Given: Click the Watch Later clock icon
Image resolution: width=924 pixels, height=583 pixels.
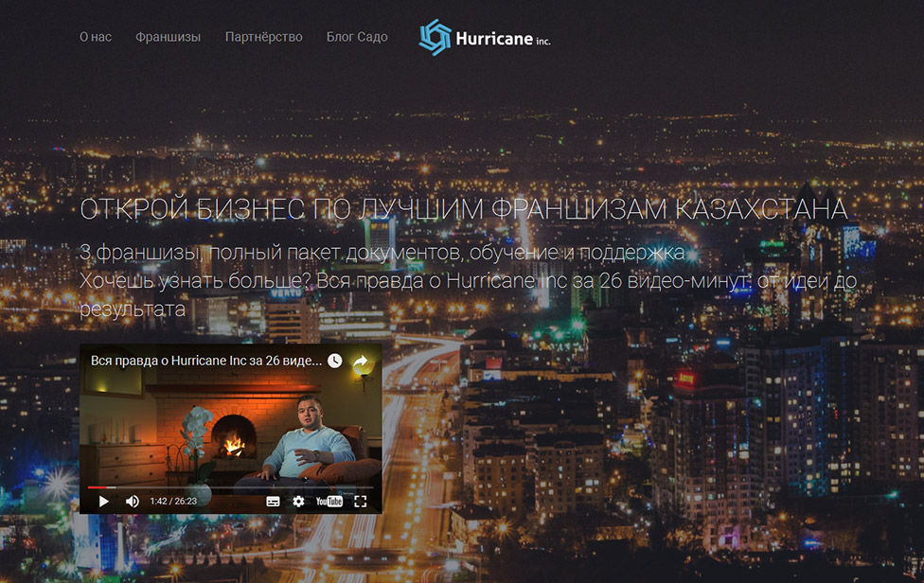Looking at the screenshot, I should [334, 362].
